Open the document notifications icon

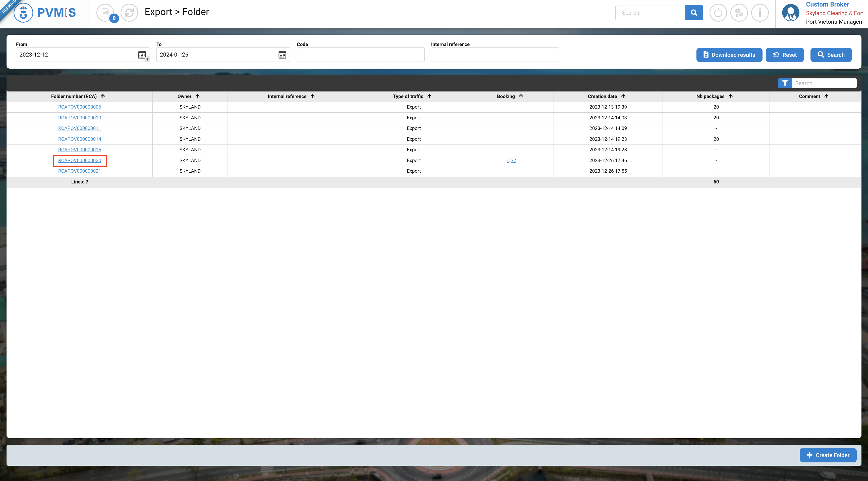tap(105, 13)
